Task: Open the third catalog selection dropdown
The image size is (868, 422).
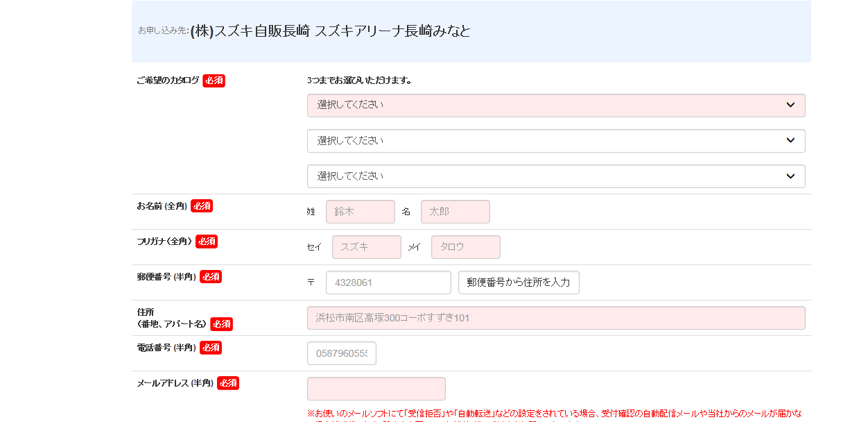Action: point(556,176)
